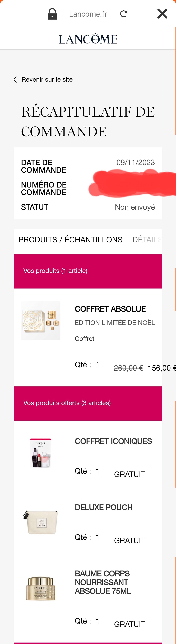Tap the Deluxe Pouch thumbnail

click(41, 522)
